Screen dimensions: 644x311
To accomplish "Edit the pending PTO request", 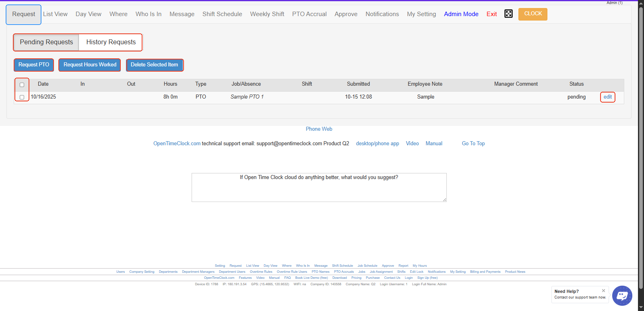I will 607,97.
